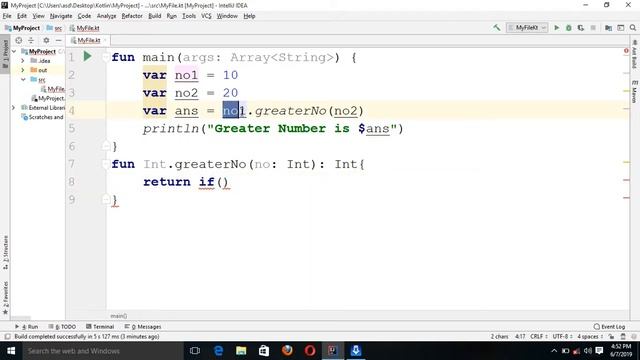Open File Explorer from taskbar
640x360 pixels.
point(241,351)
